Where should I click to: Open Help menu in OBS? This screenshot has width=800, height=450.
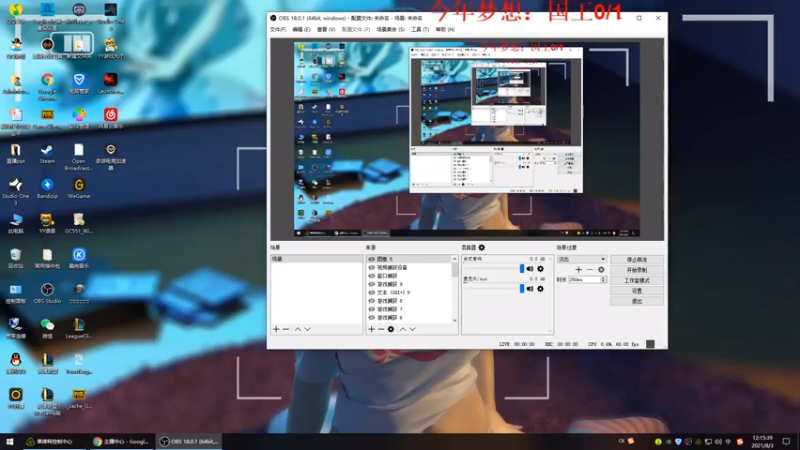click(x=445, y=30)
